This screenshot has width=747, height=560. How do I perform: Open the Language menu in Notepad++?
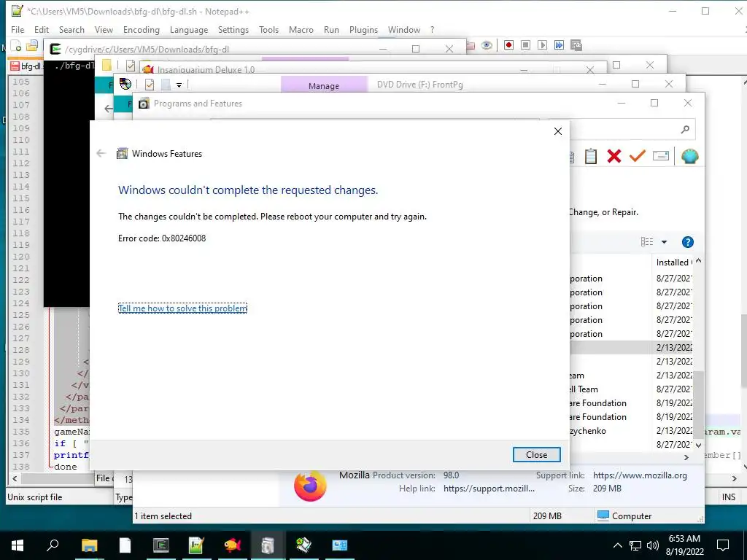pos(189,29)
